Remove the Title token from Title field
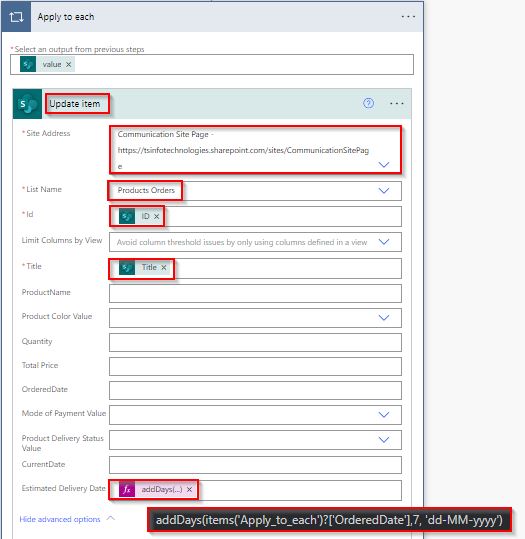The height and width of the screenshot is (539, 525). (x=164, y=267)
